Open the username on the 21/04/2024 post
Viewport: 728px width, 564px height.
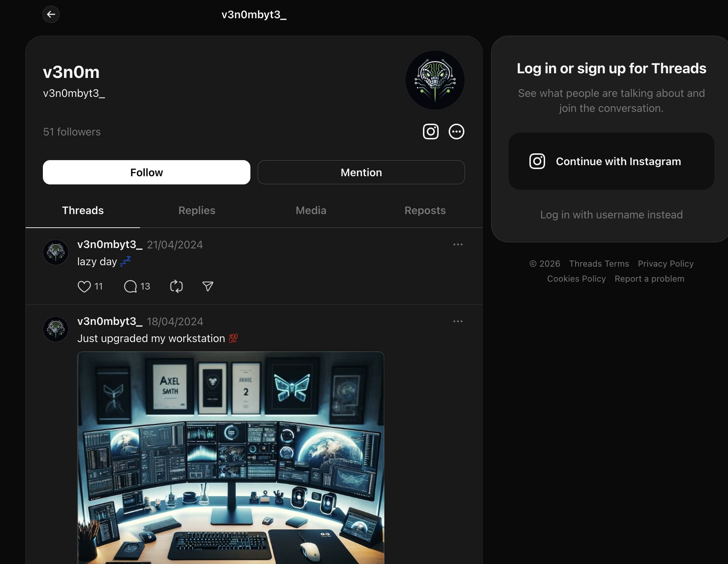[110, 244]
